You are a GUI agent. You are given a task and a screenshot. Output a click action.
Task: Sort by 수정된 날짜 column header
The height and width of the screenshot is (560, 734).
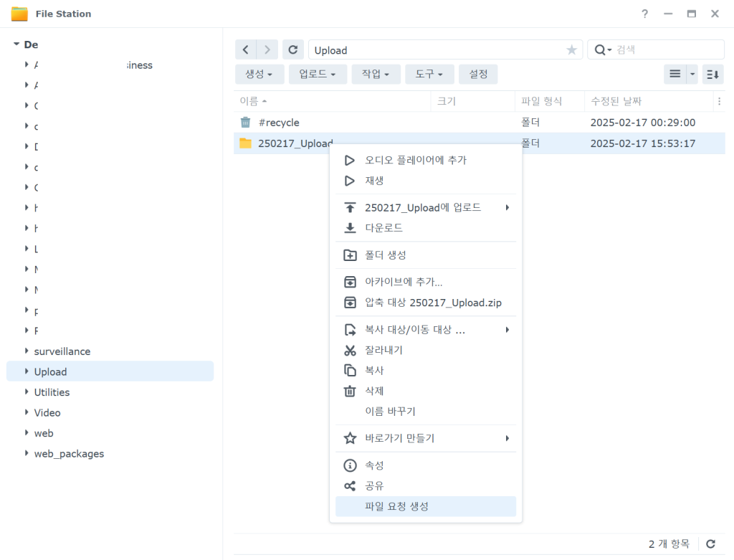[649, 101]
